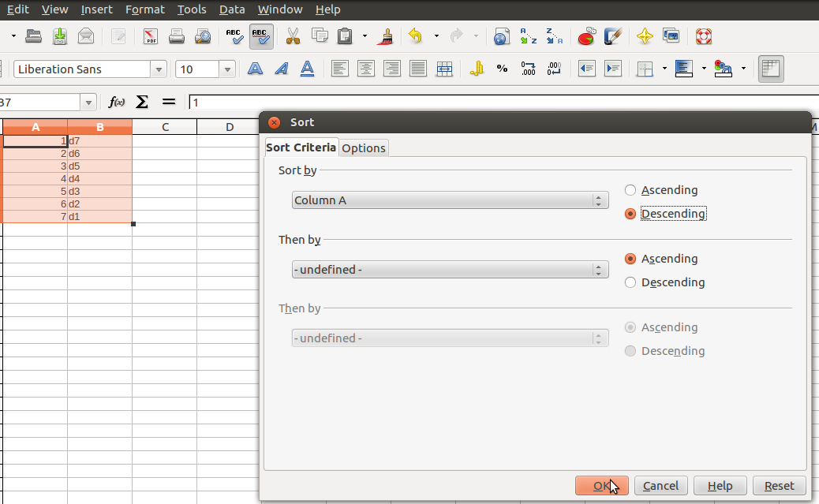Export directly as PDF icon
Screen dimensions: 819x504
(151, 36)
